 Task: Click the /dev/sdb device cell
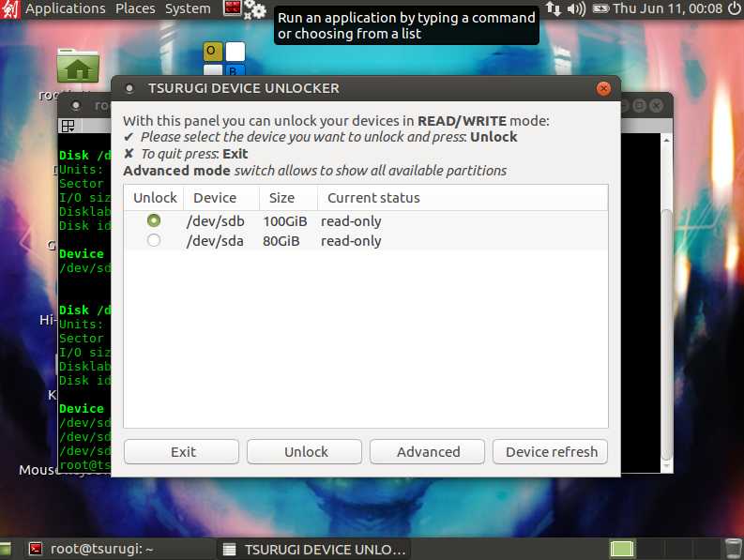pos(216,221)
